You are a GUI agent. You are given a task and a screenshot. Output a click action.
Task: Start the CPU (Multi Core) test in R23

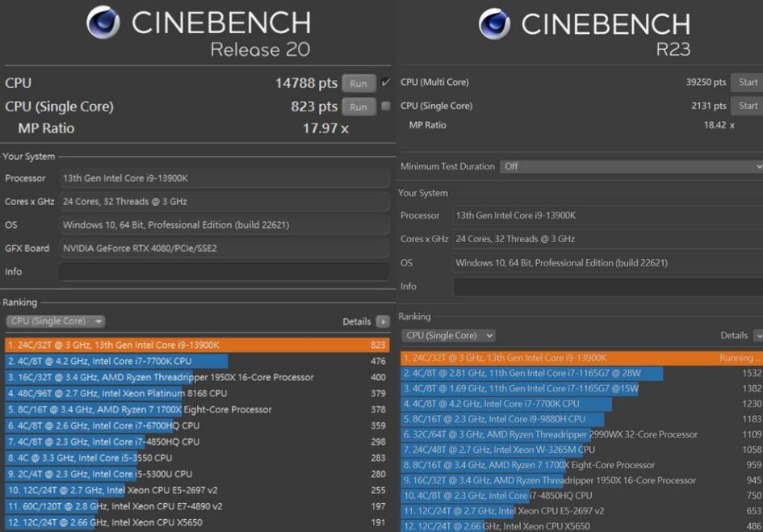(747, 82)
